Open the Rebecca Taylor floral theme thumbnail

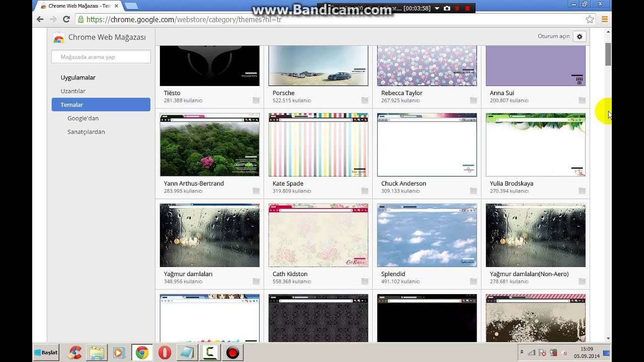click(427, 66)
